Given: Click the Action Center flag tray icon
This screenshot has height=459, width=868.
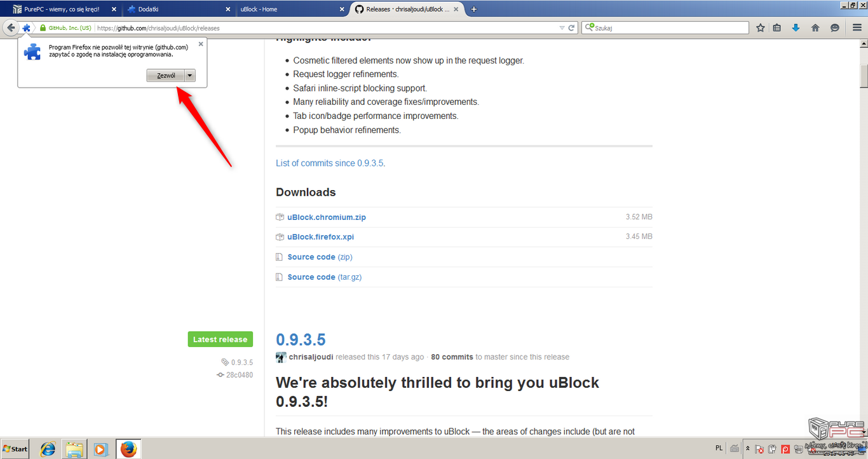Looking at the screenshot, I should coord(759,449).
